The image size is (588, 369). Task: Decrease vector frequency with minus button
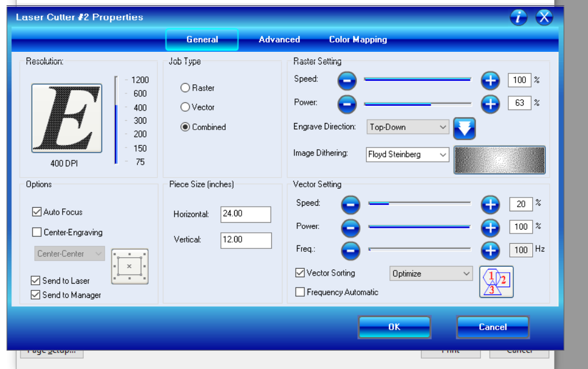coord(350,251)
